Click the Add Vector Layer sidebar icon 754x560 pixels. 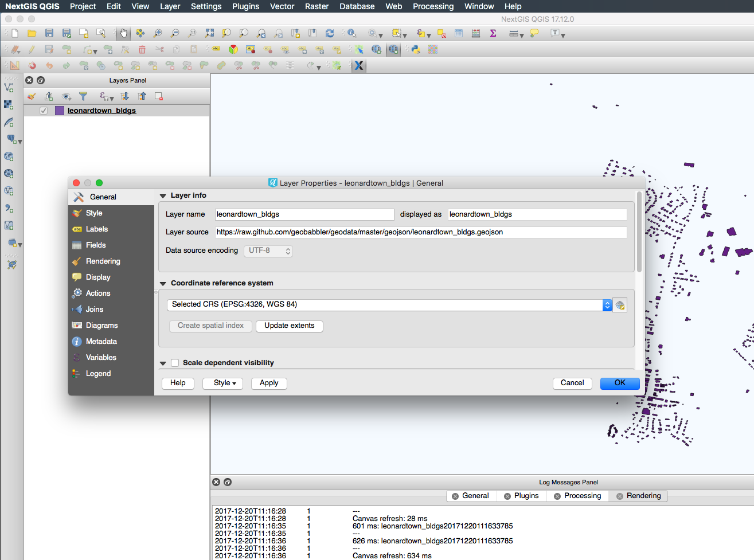click(x=9, y=87)
